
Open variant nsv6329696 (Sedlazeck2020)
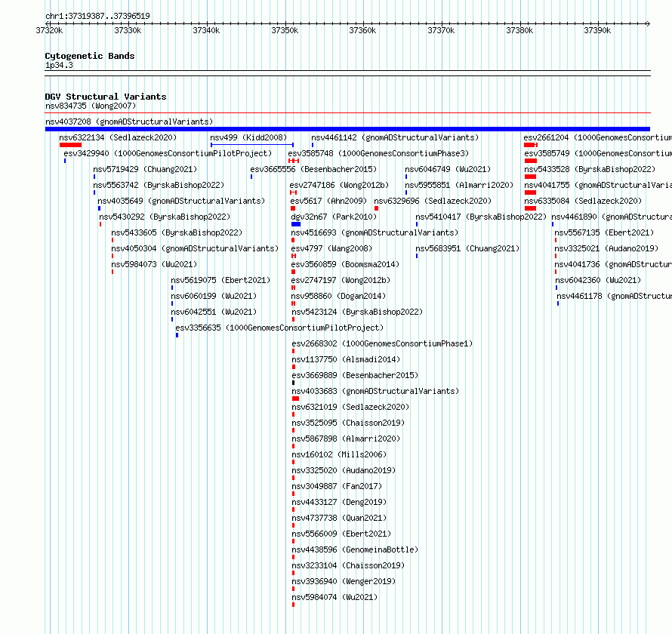[x=433, y=201]
